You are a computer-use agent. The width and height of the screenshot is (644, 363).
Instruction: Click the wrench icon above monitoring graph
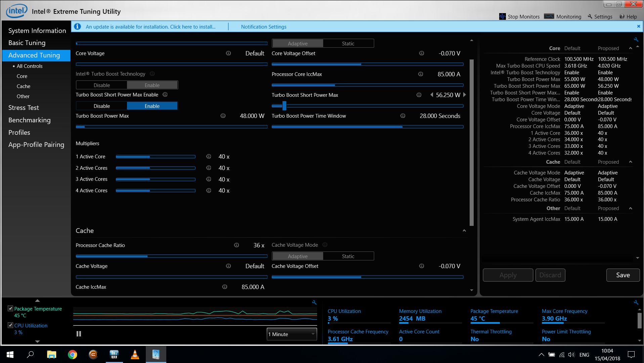314,302
